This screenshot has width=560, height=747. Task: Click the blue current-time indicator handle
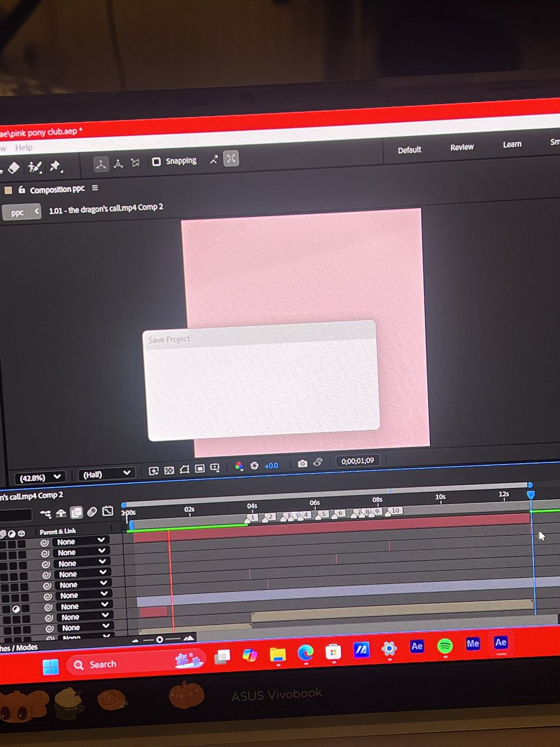pos(531,494)
